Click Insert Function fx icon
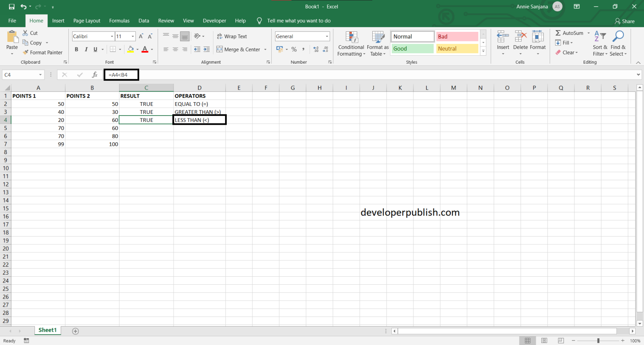This screenshot has width=644, height=345. coord(95,75)
